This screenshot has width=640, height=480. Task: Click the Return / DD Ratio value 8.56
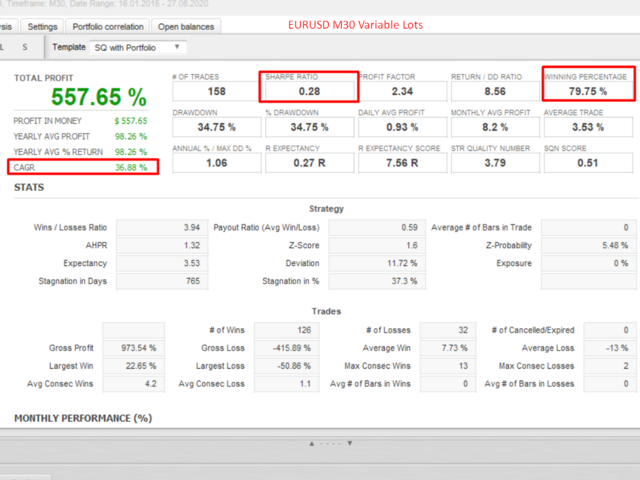tap(493, 92)
